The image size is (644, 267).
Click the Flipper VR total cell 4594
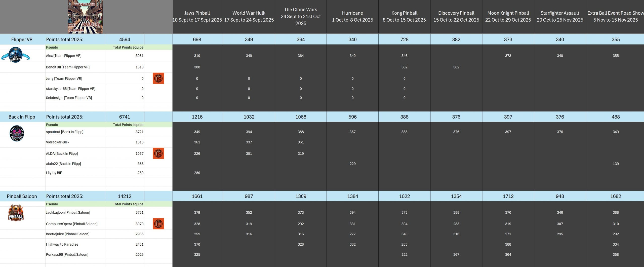[125, 40]
